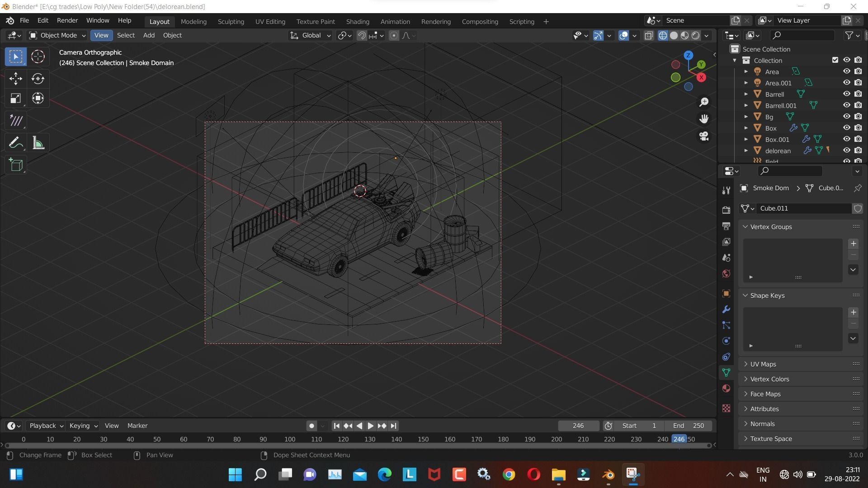The width and height of the screenshot is (868, 488).
Task: Activate the Measure tool
Action: click(x=38, y=142)
